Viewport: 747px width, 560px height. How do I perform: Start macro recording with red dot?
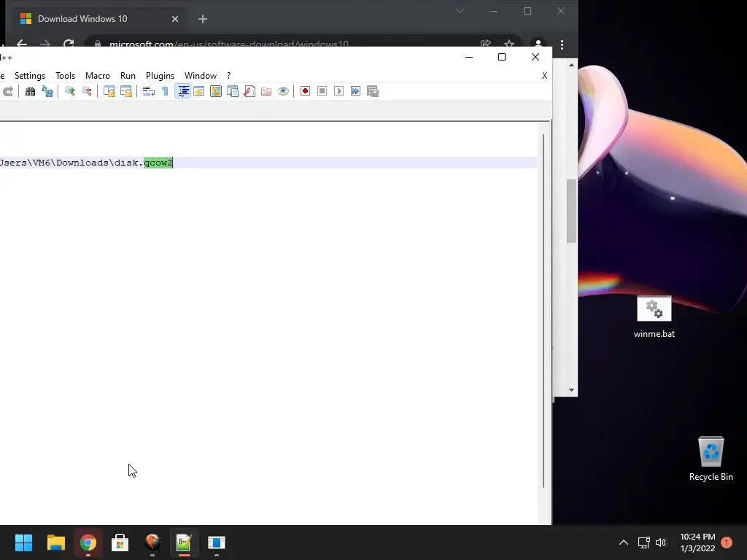pos(306,91)
